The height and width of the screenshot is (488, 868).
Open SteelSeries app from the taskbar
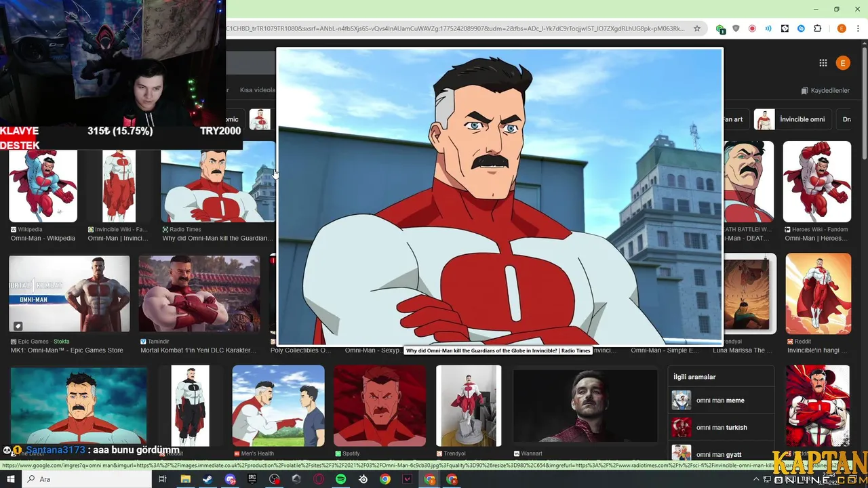(363, 479)
